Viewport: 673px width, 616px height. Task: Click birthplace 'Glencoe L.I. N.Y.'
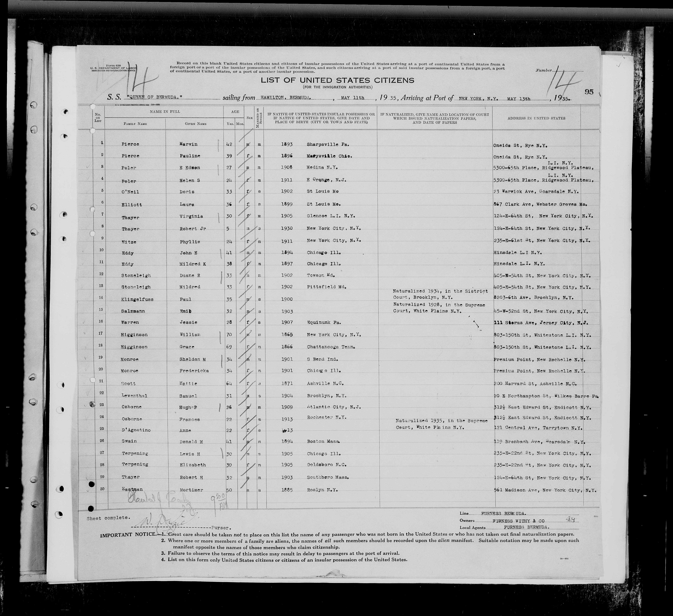click(331, 216)
